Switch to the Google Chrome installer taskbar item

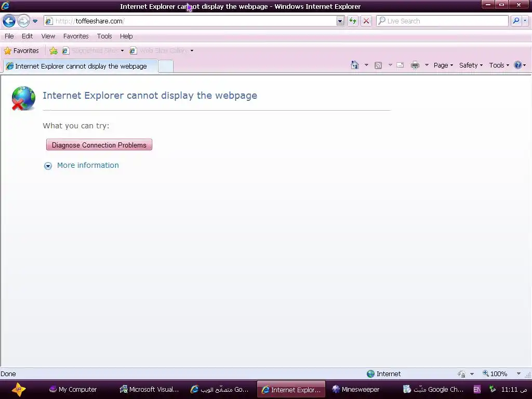pos(433,390)
